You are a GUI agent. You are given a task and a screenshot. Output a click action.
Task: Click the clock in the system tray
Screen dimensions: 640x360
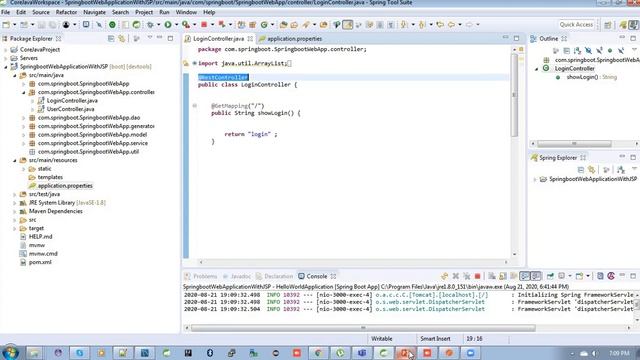pos(619,353)
